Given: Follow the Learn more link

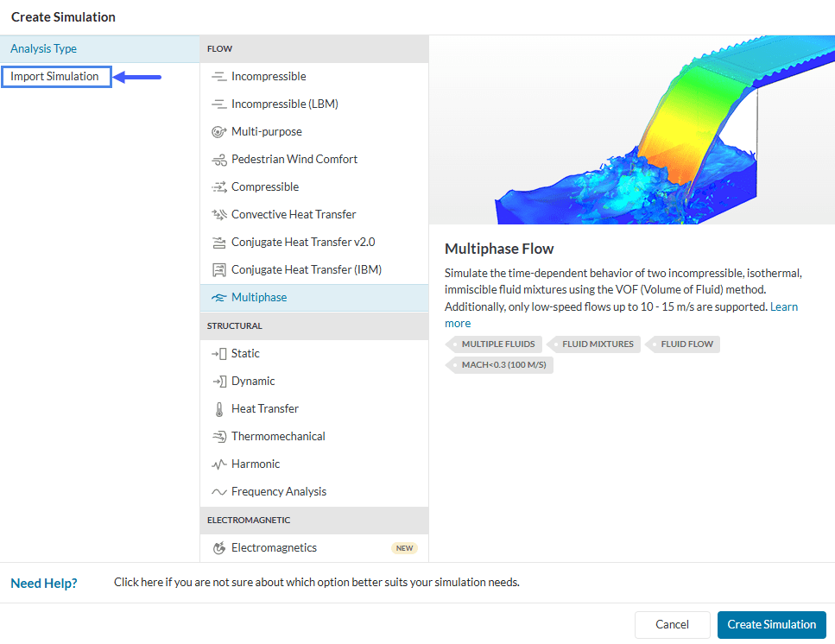Looking at the screenshot, I should point(784,307).
